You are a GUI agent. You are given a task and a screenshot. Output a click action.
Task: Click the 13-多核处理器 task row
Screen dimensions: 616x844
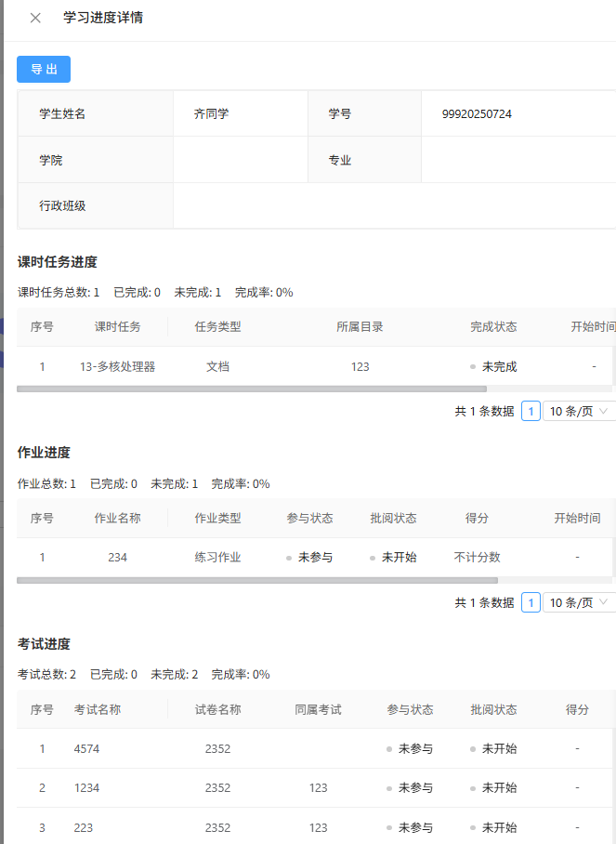pyautogui.click(x=117, y=367)
